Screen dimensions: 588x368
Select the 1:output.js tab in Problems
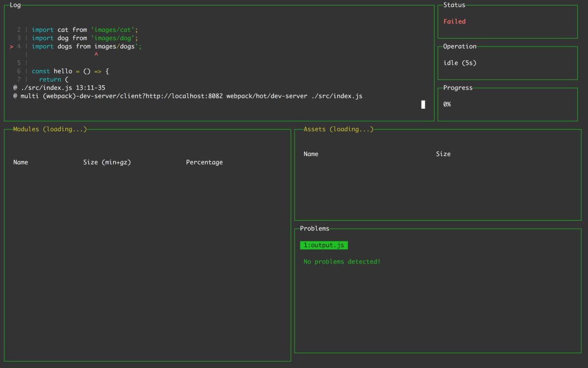[x=323, y=245]
